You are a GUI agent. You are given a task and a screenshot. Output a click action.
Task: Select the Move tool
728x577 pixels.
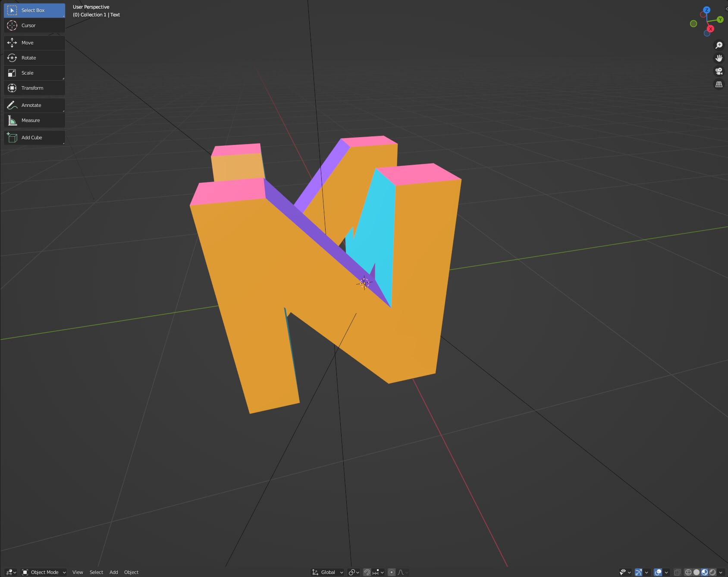click(x=34, y=42)
